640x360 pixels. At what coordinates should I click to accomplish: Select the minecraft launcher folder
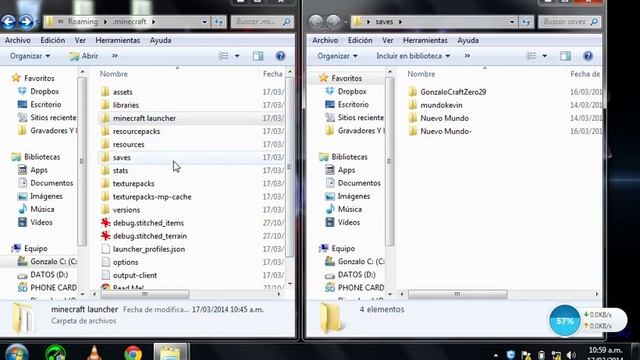point(144,118)
